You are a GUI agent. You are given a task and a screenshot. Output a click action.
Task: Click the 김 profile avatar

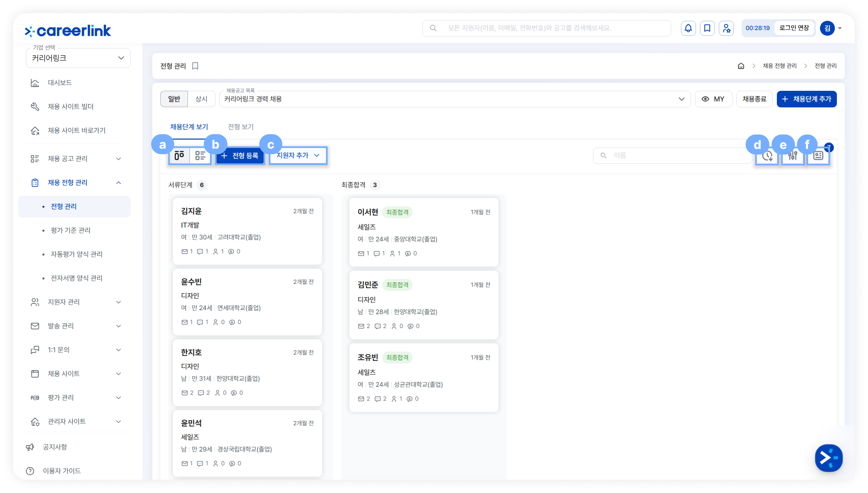click(827, 28)
